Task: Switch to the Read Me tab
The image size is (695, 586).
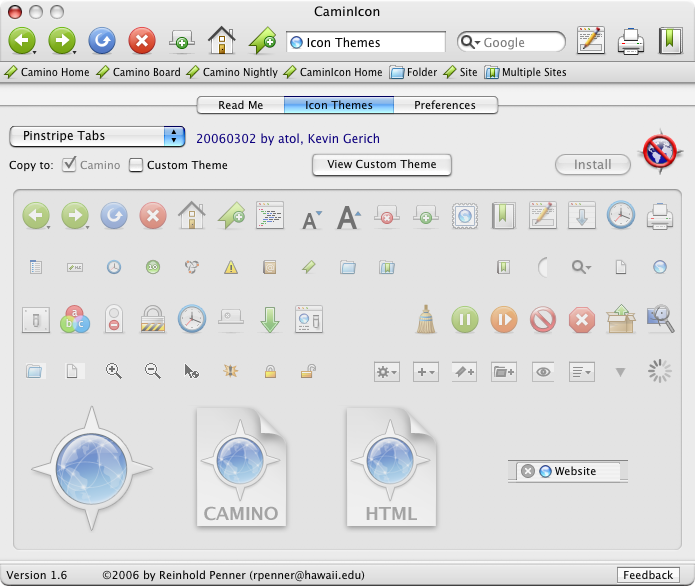Action: [240, 105]
